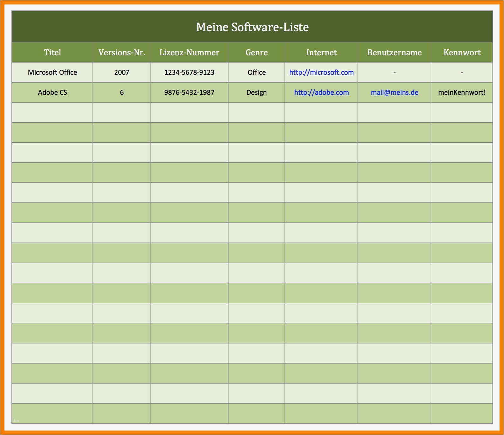Click Microsoft Office's Kennwort dash cell
The height and width of the screenshot is (435, 504).
(462, 72)
